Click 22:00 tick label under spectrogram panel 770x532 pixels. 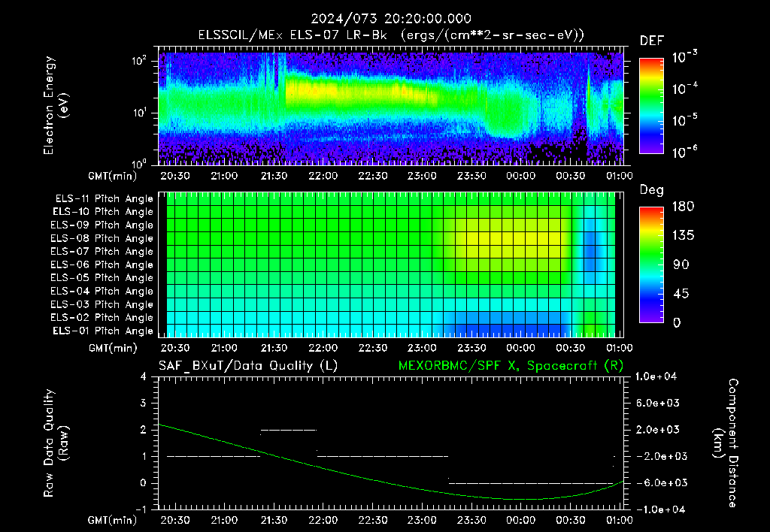point(323,176)
